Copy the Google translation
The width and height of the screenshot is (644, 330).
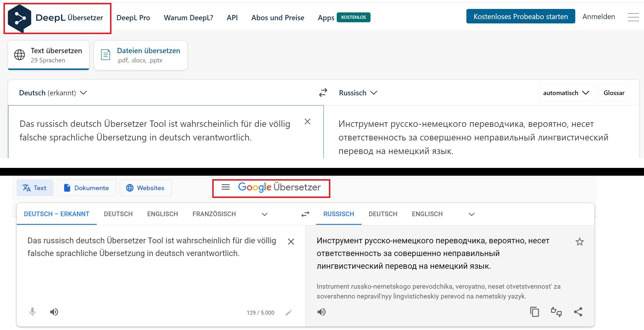(535, 312)
